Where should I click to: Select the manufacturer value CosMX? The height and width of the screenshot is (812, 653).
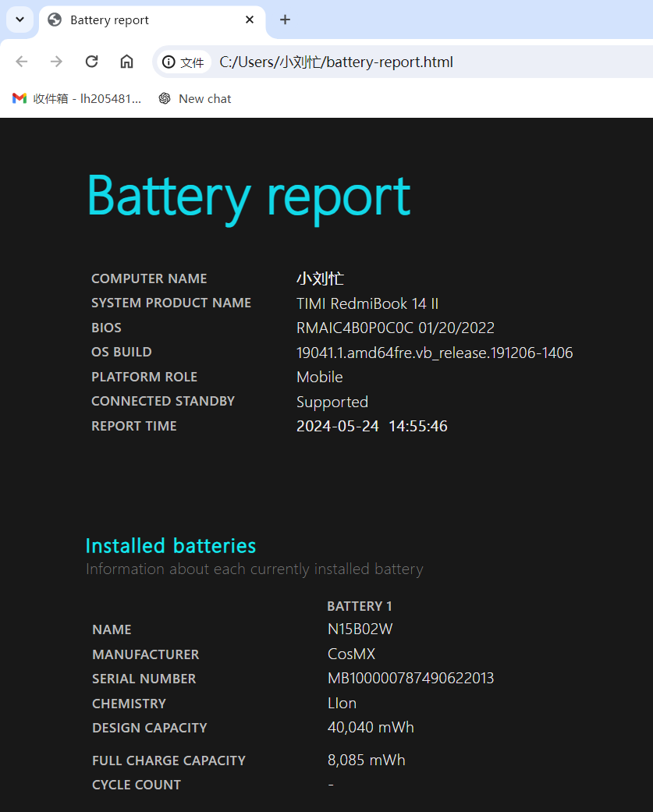coord(351,654)
